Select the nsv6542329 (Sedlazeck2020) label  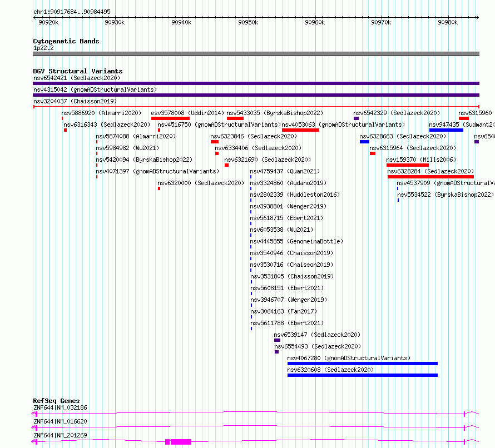pos(397,113)
